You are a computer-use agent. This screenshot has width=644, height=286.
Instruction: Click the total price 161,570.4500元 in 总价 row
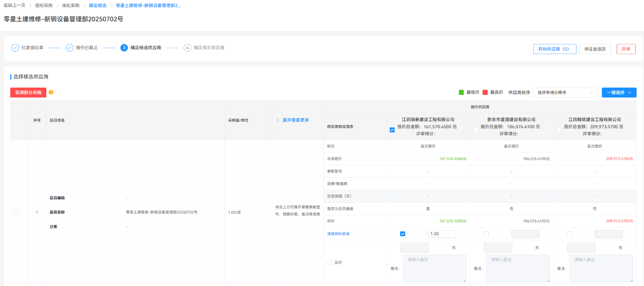click(x=453, y=221)
